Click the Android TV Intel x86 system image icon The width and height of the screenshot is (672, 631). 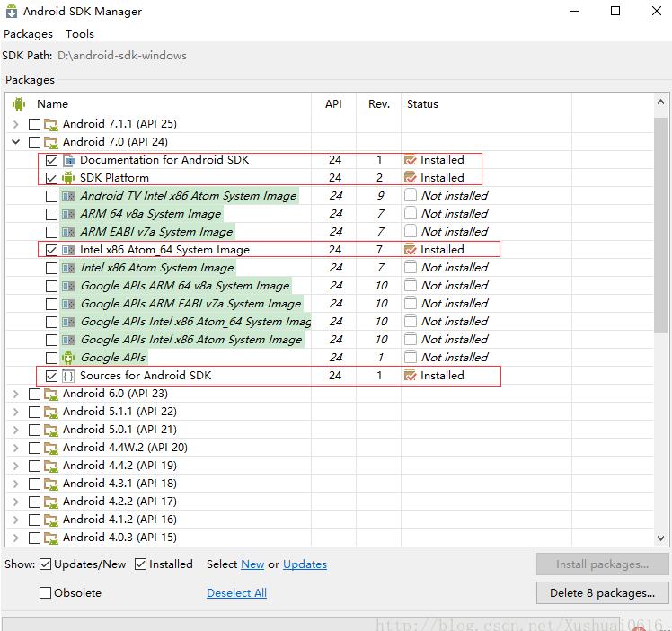click(x=68, y=196)
